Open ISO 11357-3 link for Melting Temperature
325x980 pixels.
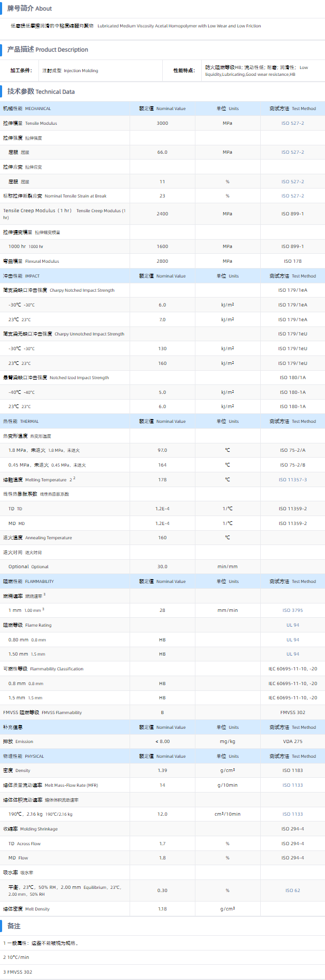pos(292,480)
